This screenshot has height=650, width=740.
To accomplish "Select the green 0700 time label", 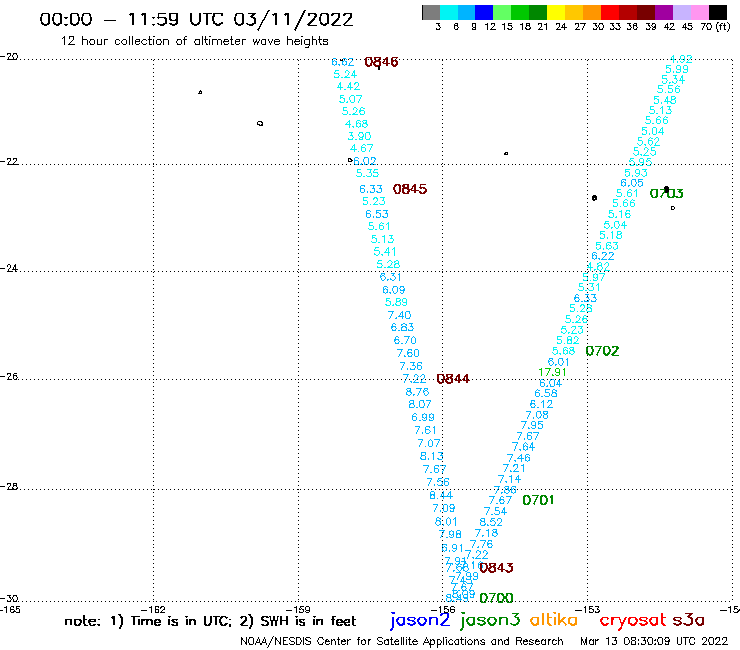I will (x=496, y=598).
